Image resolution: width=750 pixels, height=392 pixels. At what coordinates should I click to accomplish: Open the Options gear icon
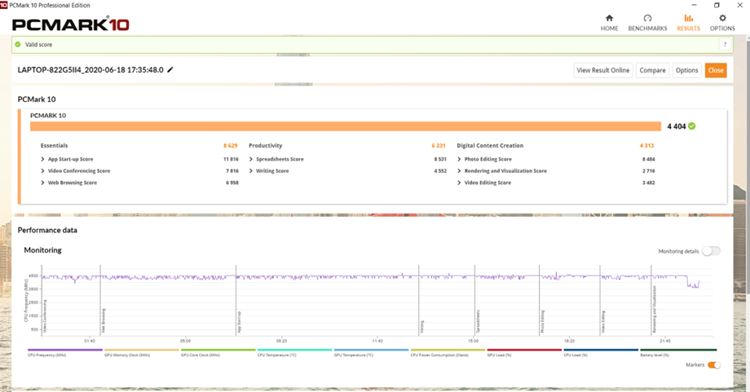tap(722, 18)
